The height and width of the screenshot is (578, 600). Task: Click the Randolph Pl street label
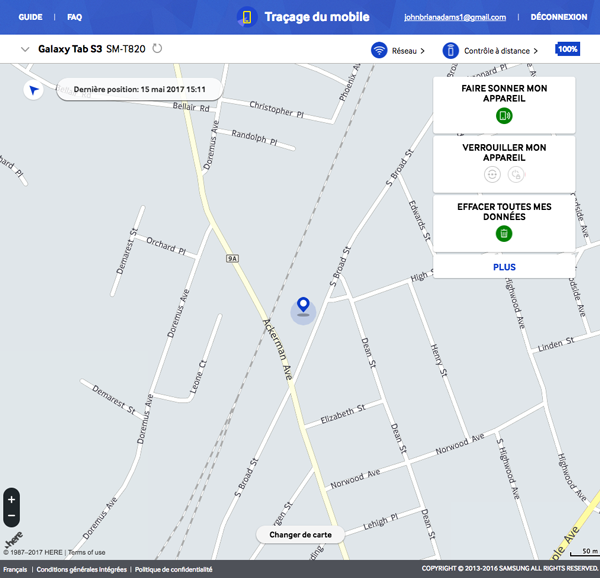254,137
